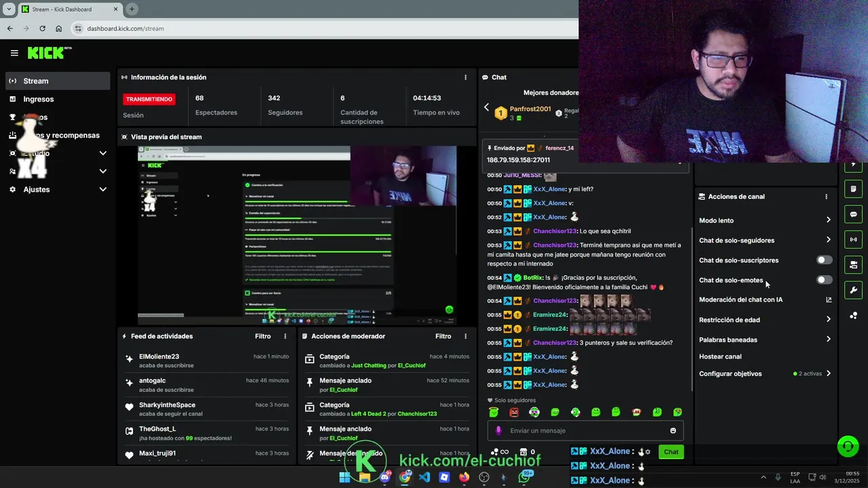Open OBS Studio from the taskbar
This screenshot has height=488, width=868.
[484, 477]
